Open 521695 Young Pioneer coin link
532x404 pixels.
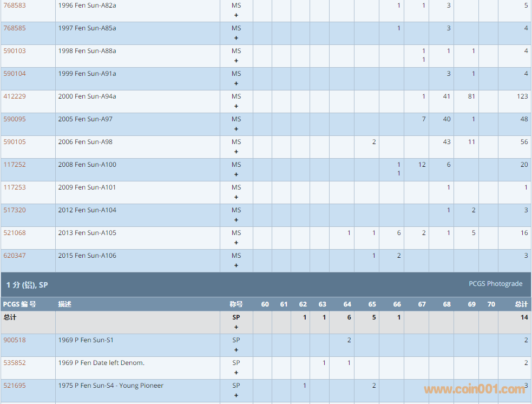pyautogui.click(x=15, y=386)
